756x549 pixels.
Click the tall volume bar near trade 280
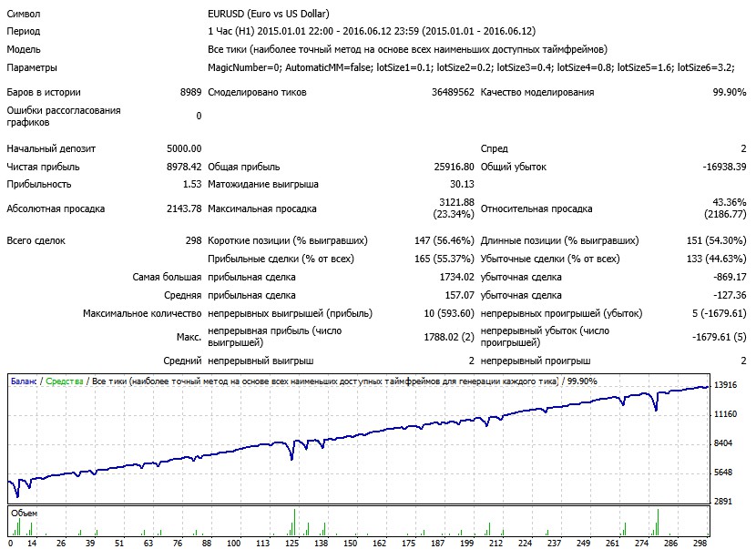coord(658,522)
